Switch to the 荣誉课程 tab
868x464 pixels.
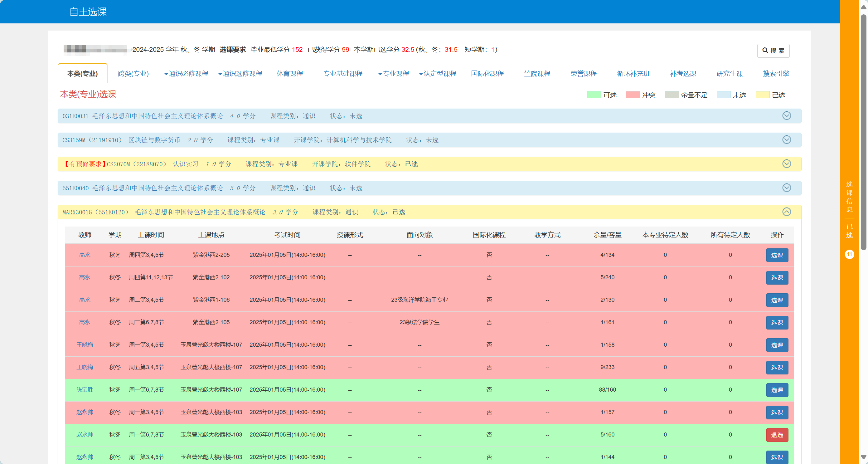[x=583, y=74]
